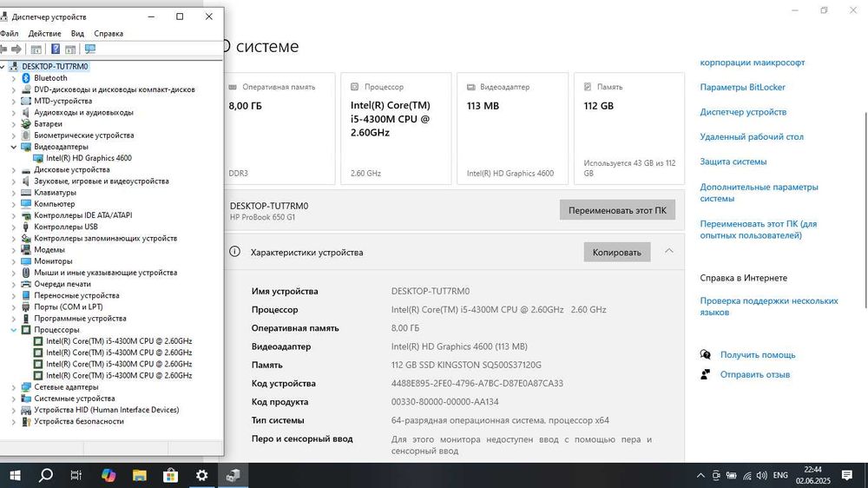
Task: Switch to Settings app on taskbar
Action: (x=201, y=475)
